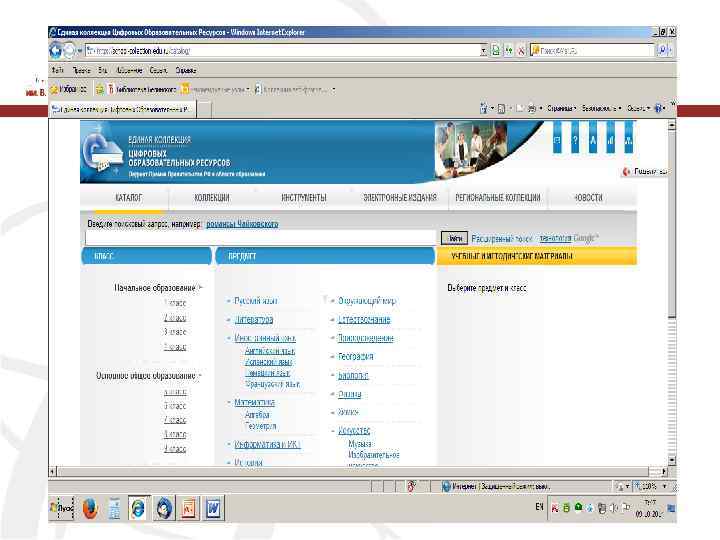Open the zoom level dropdown arrow
Viewport: 720px width, 540px height.
coord(664,486)
